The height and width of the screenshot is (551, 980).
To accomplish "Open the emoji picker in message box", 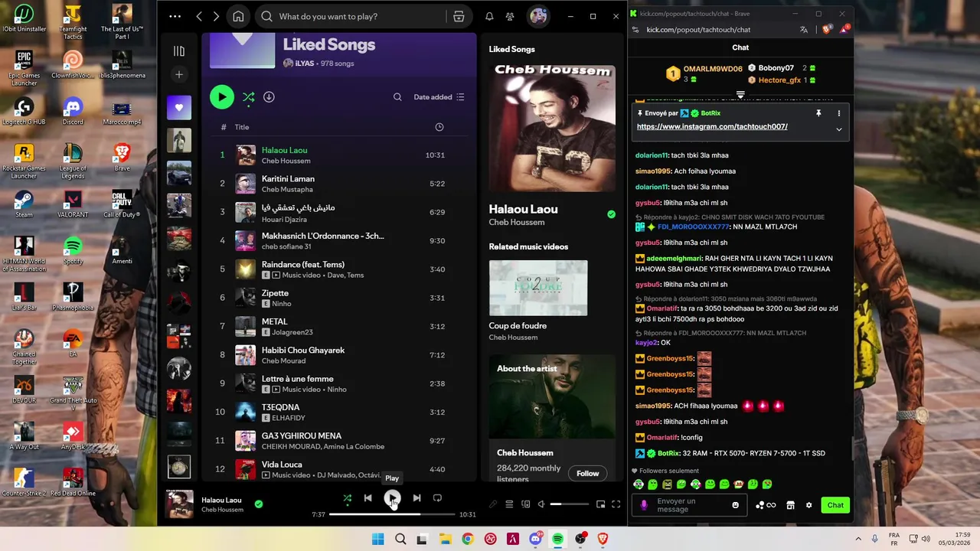I will [x=736, y=505].
